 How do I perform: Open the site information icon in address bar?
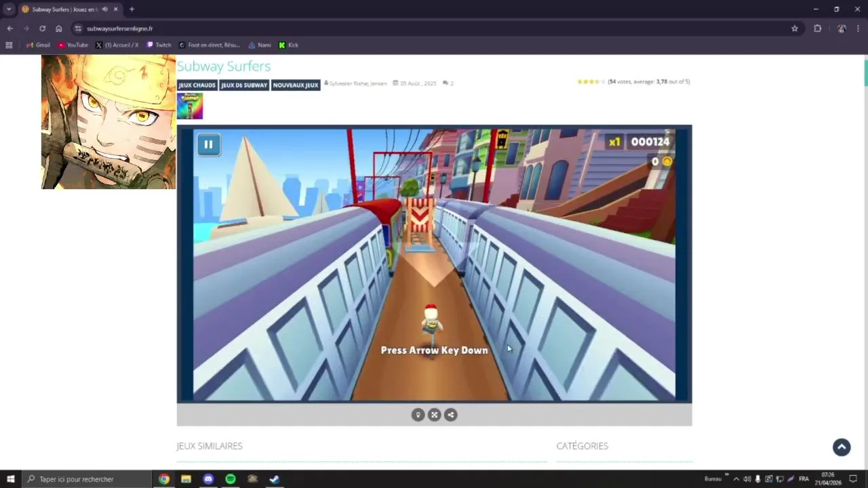click(78, 28)
